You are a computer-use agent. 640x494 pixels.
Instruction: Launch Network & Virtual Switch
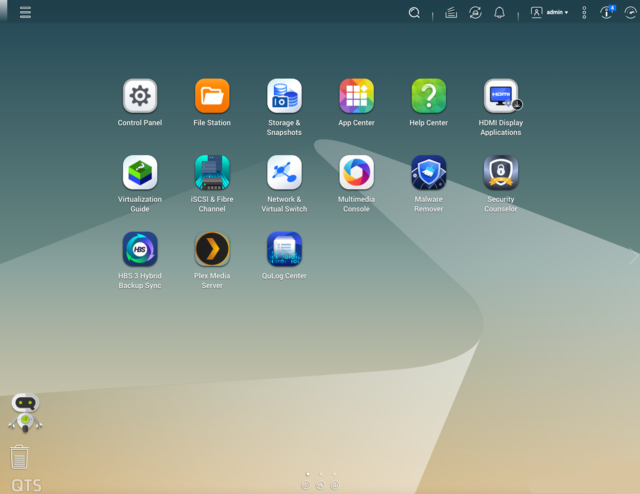pos(284,172)
